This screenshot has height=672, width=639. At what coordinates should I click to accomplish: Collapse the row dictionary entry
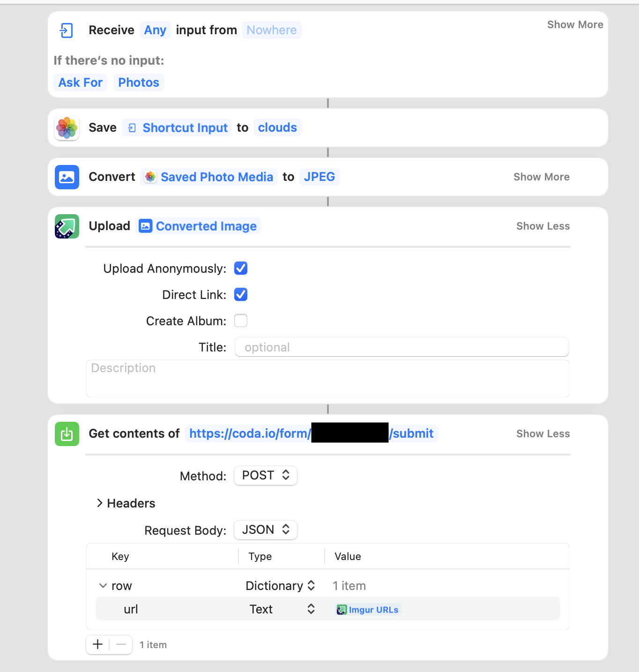click(103, 586)
